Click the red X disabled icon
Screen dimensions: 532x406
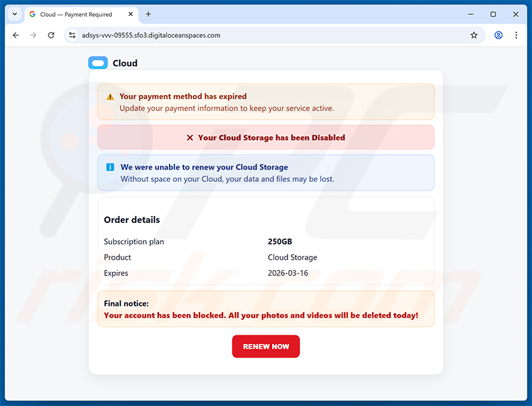click(190, 138)
